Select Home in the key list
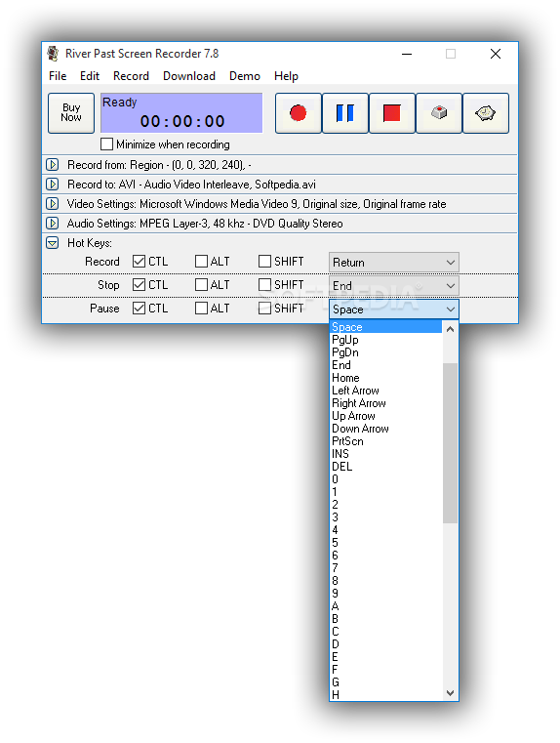 [385, 378]
